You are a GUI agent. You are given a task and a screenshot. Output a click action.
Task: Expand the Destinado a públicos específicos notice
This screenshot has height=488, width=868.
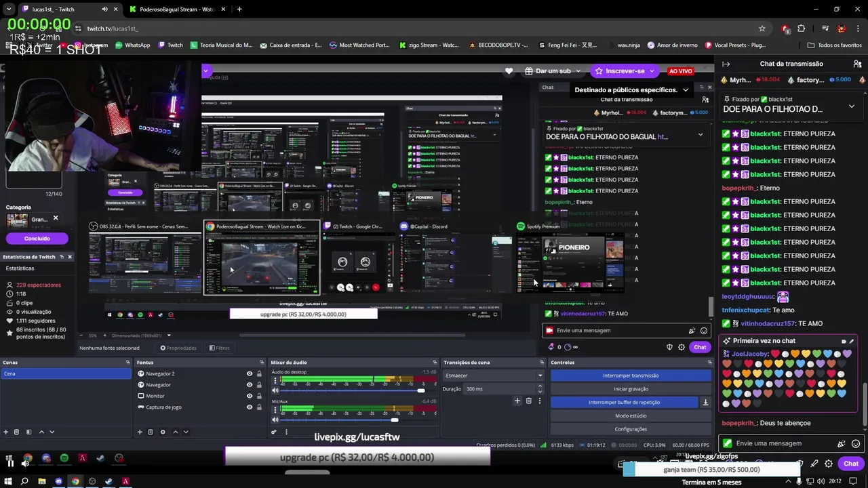pos(686,89)
